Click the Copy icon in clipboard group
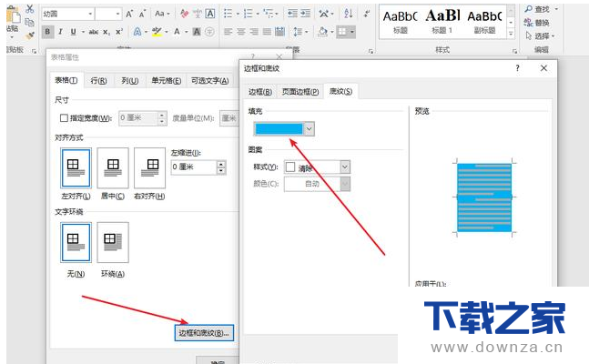 29,23
